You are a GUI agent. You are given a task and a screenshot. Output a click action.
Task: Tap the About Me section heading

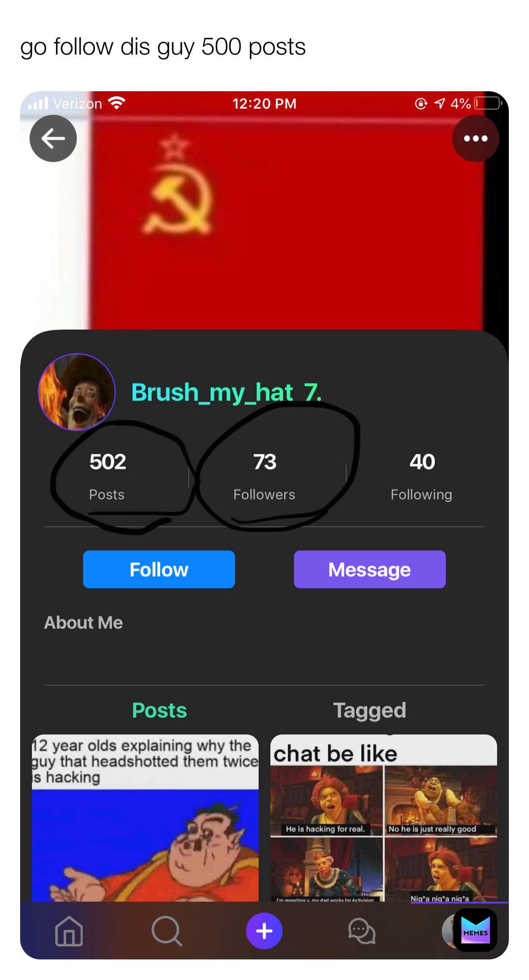tap(83, 622)
